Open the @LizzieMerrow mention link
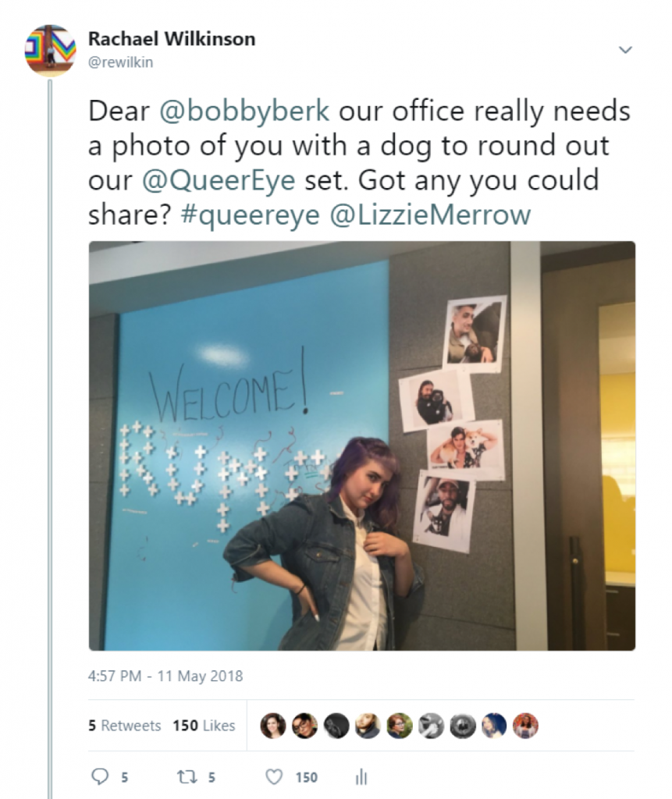The width and height of the screenshot is (672, 799). tap(430, 215)
